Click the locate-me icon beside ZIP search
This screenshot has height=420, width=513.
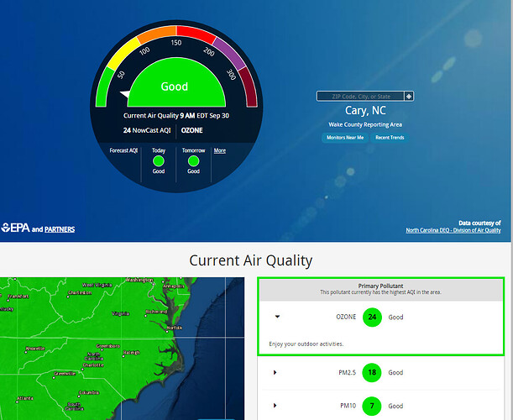409,97
